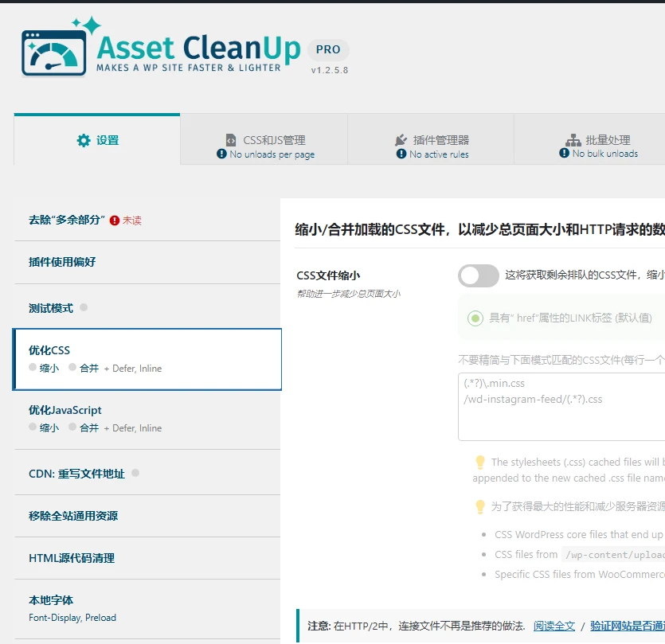The height and width of the screenshot is (644, 665).
Task: Click the gear icon on the 设置 tab
Action: point(84,140)
